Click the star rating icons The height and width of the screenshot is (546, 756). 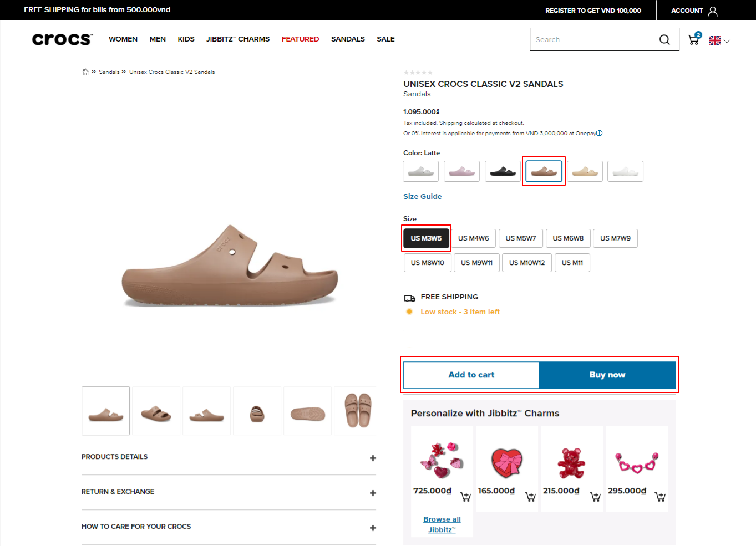(x=418, y=73)
